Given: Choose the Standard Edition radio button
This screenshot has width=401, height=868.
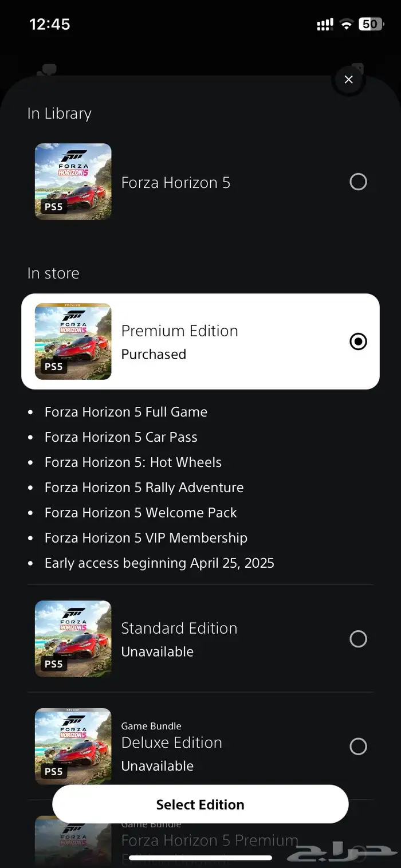Looking at the screenshot, I should pyautogui.click(x=358, y=639).
